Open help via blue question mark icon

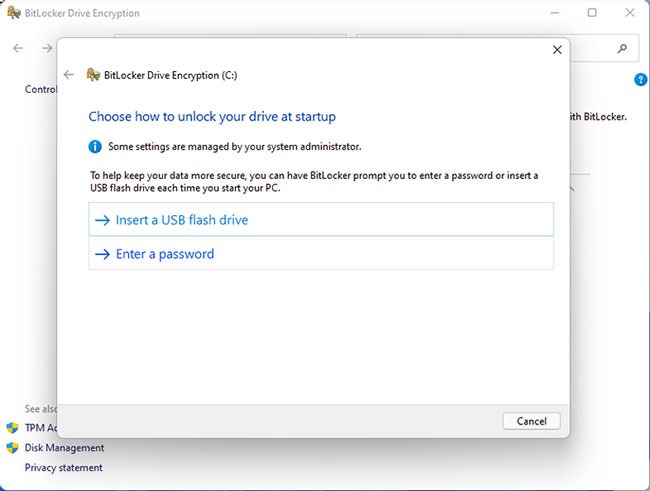(x=640, y=79)
